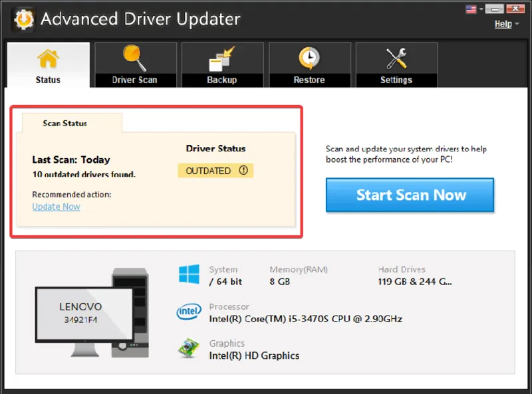Expand the Help menu arrow
Image resolution: width=532 pixels, height=394 pixels.
click(x=517, y=24)
